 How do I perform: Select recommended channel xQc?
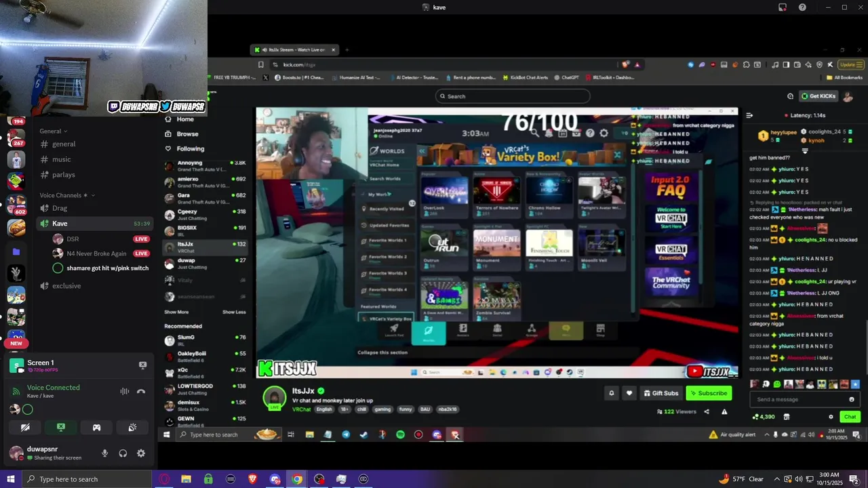click(x=205, y=373)
